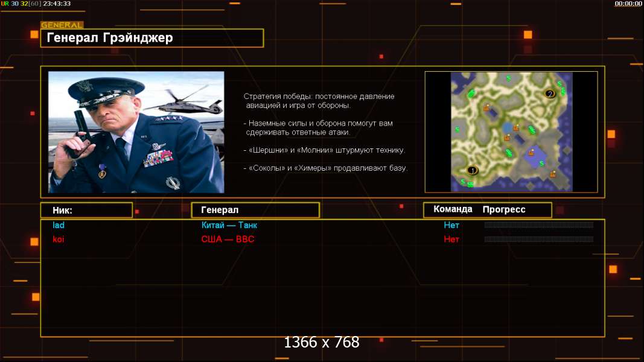Click the line about «Соколы» и «Химеры»

(326, 168)
